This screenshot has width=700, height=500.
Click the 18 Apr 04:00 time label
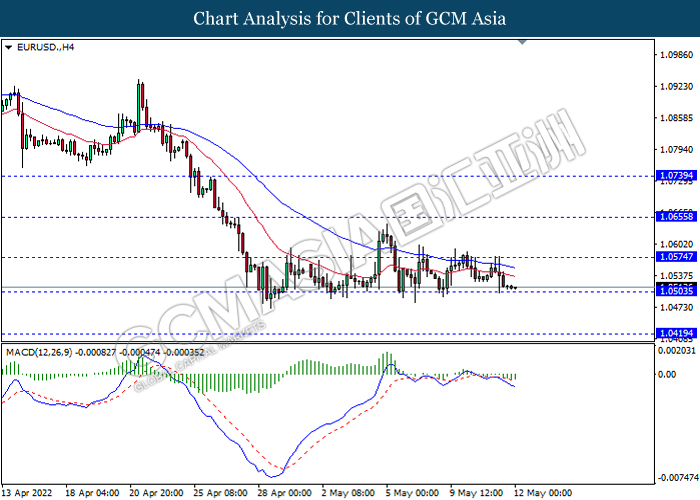tap(92, 493)
